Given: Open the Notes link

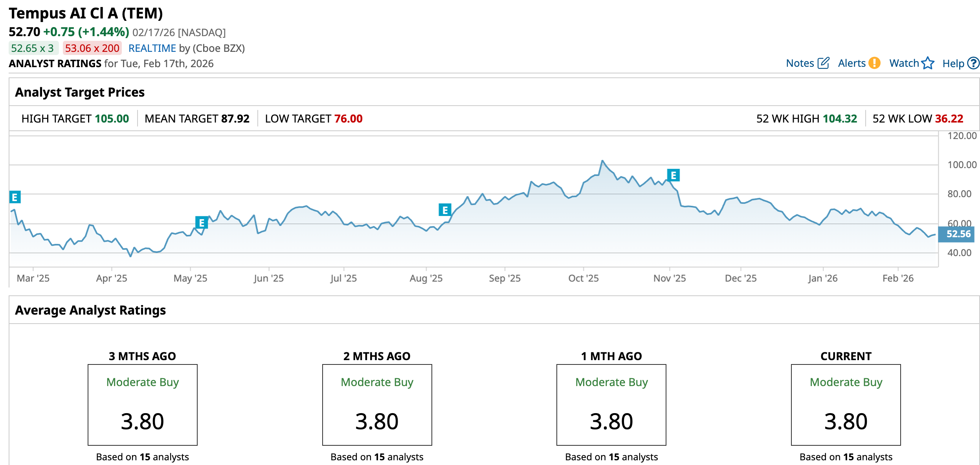Looking at the screenshot, I should [800, 63].
